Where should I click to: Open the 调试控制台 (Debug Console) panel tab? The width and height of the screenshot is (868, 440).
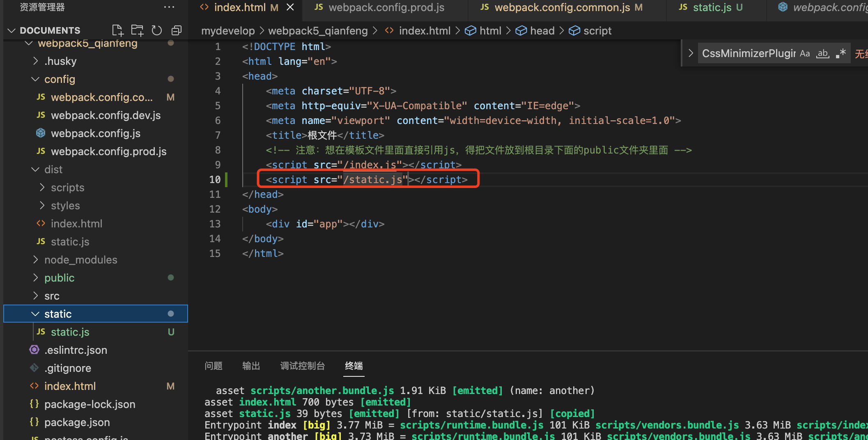[x=303, y=366]
